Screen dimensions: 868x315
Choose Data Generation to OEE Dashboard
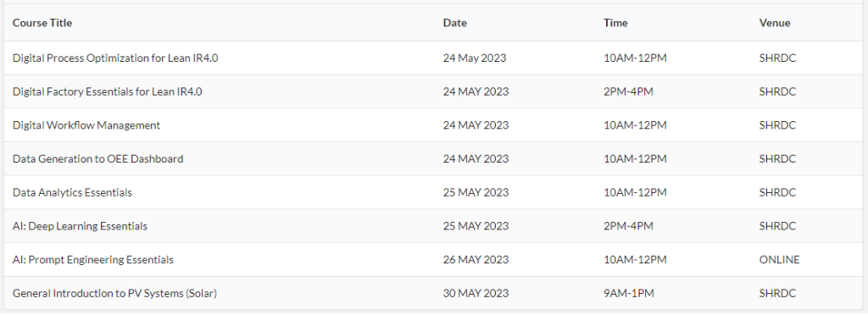(x=98, y=159)
